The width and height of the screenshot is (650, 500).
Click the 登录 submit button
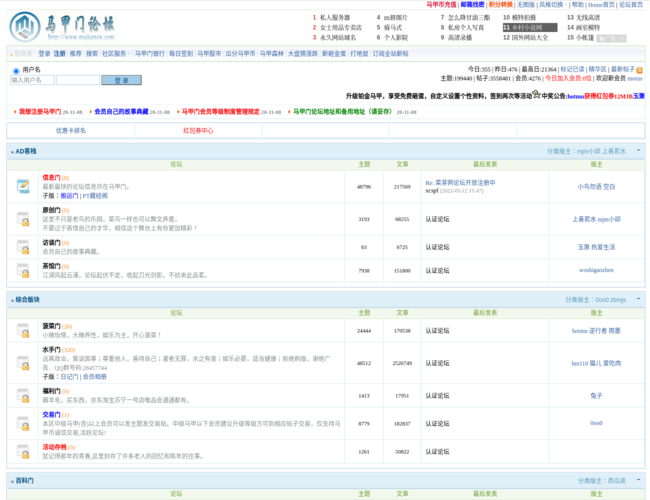click(121, 80)
